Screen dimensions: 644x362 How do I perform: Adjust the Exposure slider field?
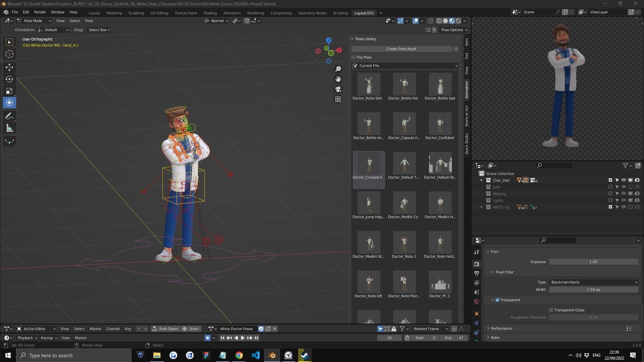(x=593, y=262)
